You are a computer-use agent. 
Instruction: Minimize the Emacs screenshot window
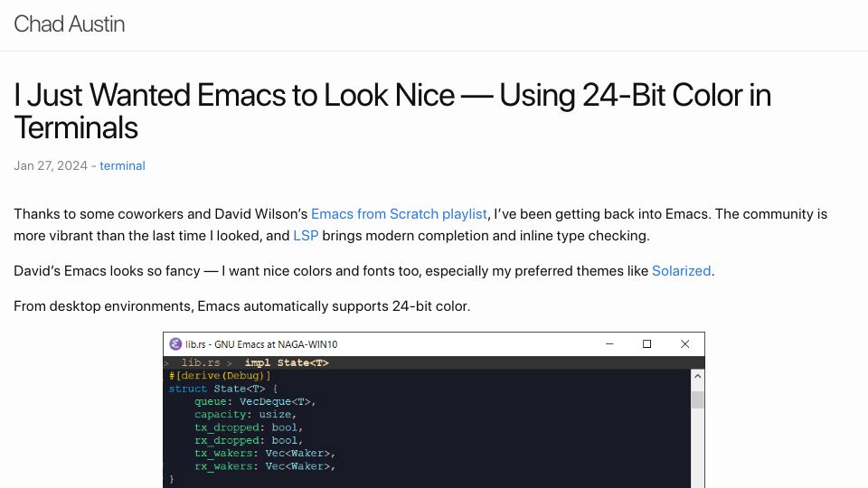coord(609,344)
